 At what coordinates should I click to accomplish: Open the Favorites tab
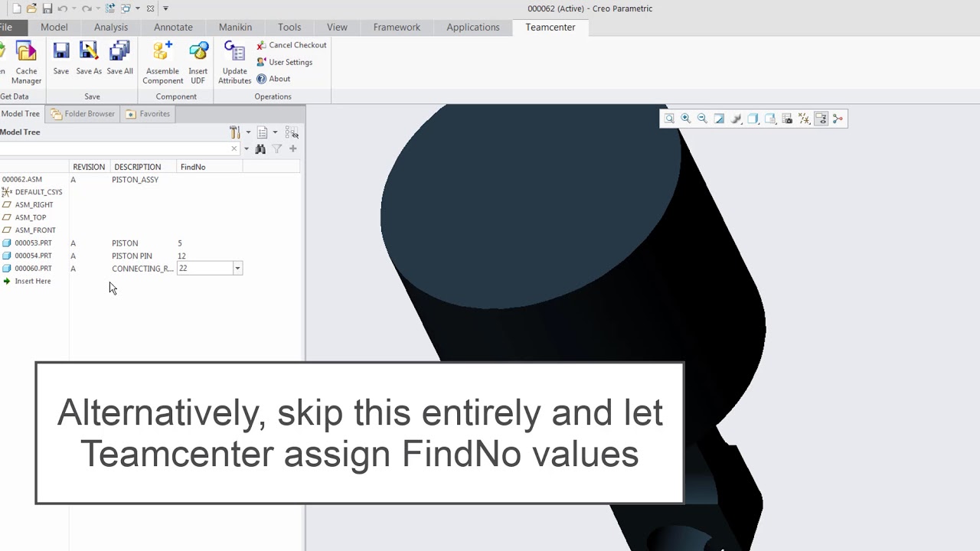pos(148,114)
